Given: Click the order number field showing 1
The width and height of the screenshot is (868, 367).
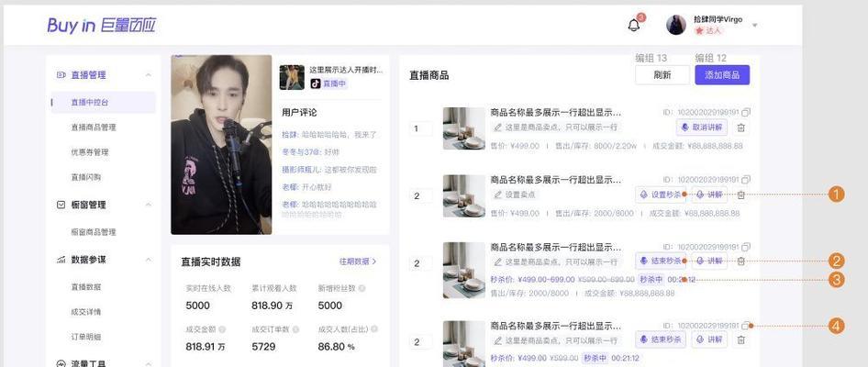Looking at the screenshot, I should click(x=421, y=129).
